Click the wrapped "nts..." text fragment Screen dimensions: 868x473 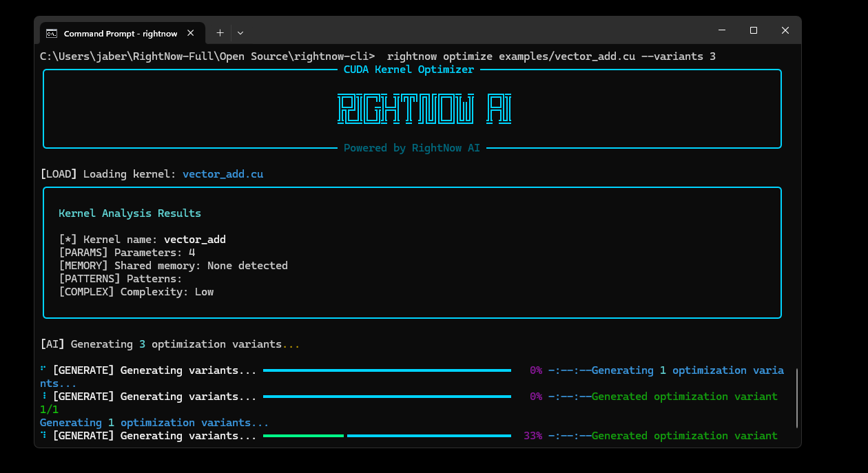59,383
